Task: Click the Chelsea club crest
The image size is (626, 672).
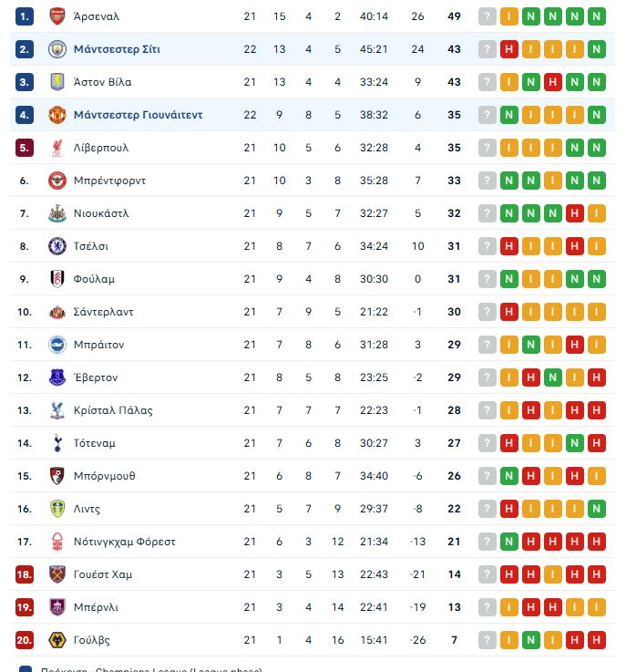Action: [57, 246]
